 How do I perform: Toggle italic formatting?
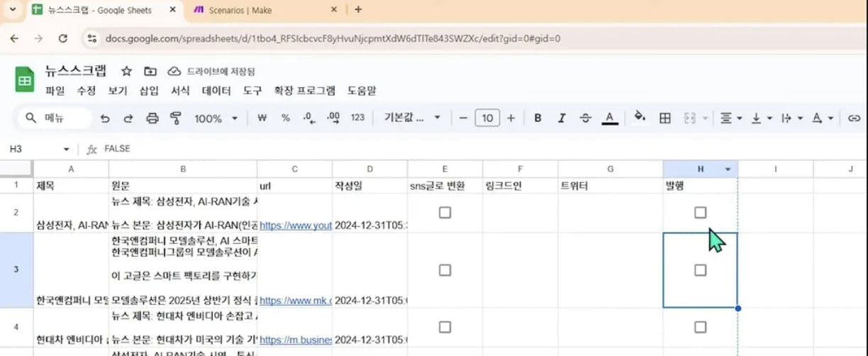click(x=562, y=118)
